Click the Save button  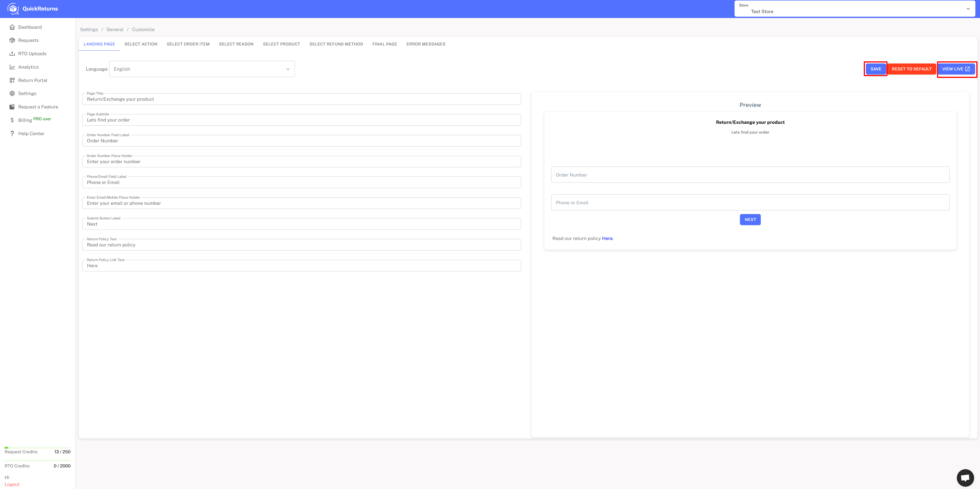point(876,69)
